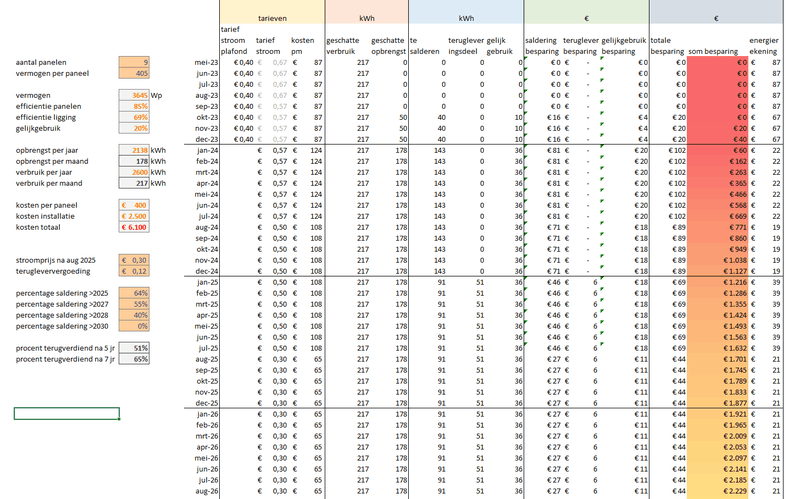Click the procent terugverdiend na 5 jr value 51%
The image size is (800, 499).
point(134,348)
